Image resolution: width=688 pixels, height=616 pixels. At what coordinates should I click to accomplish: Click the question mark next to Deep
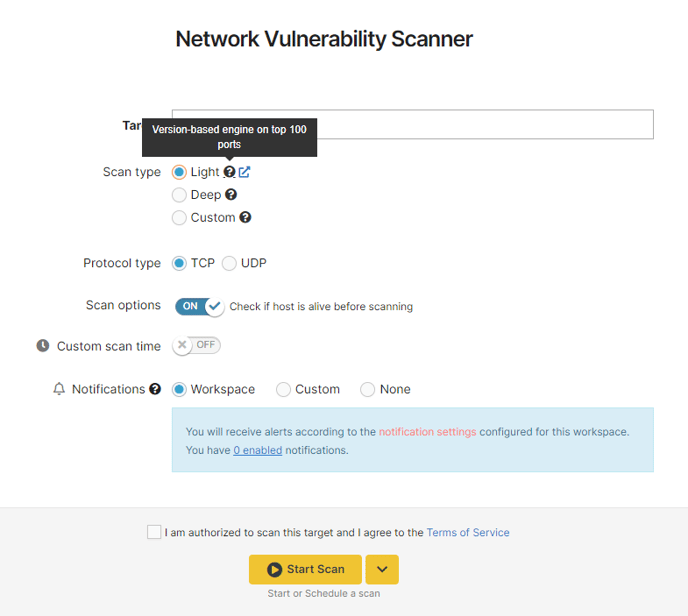pos(231,194)
